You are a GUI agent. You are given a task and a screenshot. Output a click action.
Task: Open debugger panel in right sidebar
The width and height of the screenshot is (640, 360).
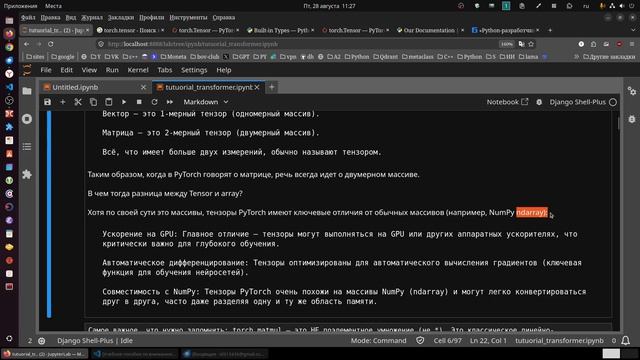[632, 119]
